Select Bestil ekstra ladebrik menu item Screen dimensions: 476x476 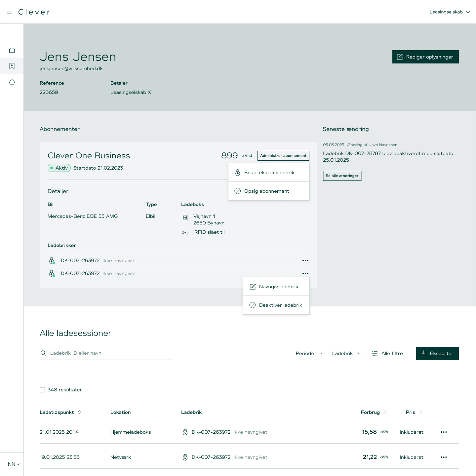[x=269, y=173]
